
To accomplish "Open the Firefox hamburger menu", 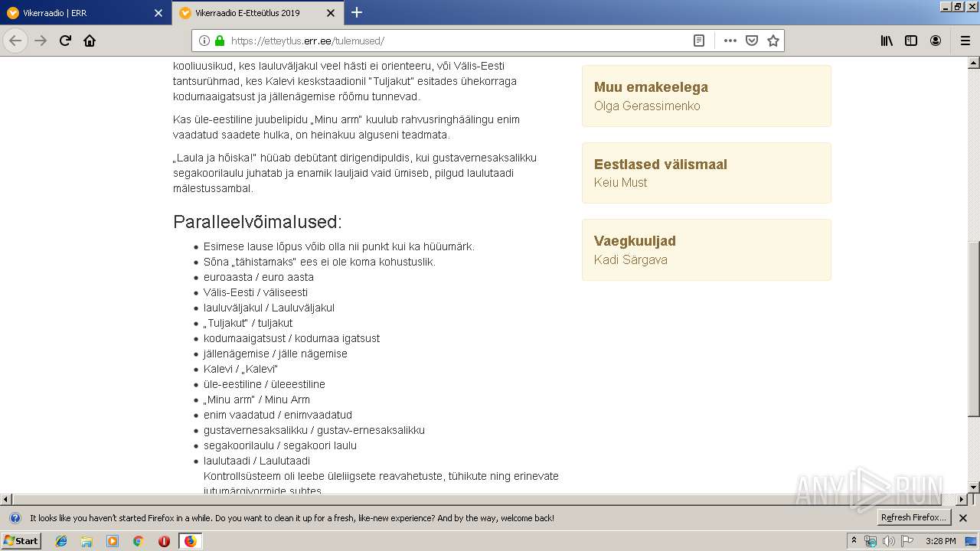I will (x=965, y=41).
